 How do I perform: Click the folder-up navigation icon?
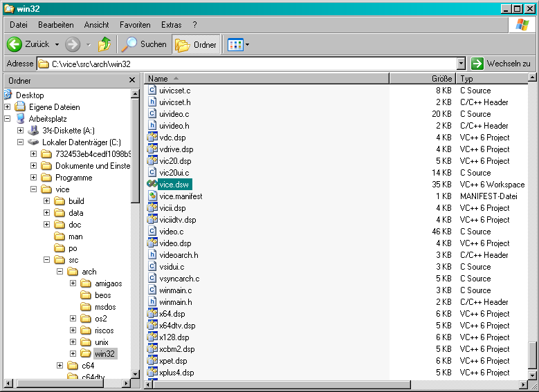pyautogui.click(x=104, y=44)
